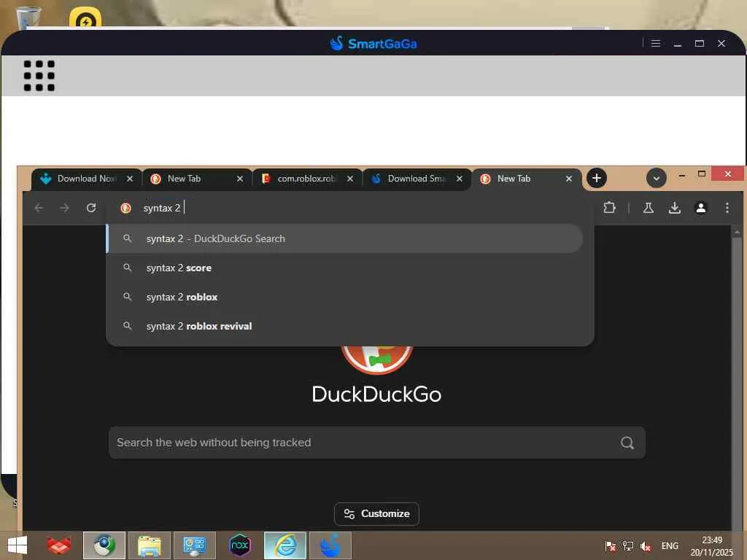Screen dimensions: 747x560
Task: Click the network tray icon
Action: [628, 545]
